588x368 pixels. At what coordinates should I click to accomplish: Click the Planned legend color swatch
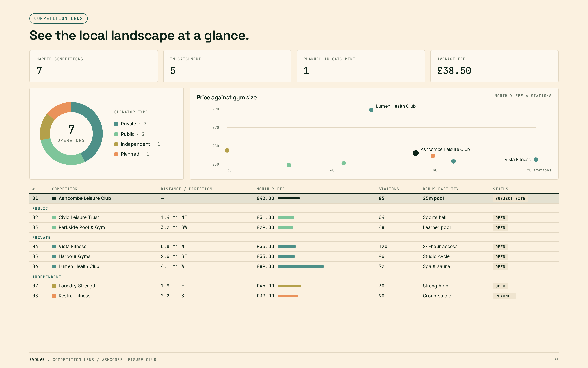pos(116,154)
